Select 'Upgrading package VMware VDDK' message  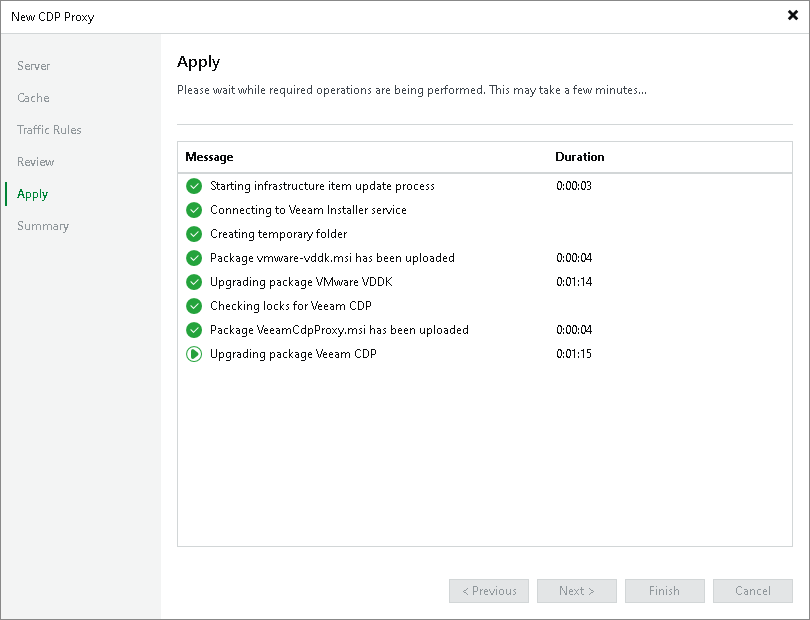tap(301, 282)
